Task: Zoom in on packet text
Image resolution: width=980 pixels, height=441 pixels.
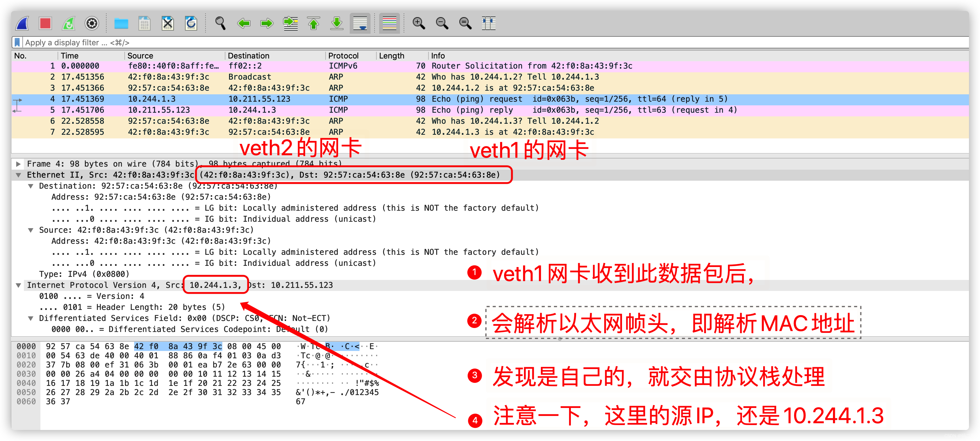Action: [x=418, y=23]
